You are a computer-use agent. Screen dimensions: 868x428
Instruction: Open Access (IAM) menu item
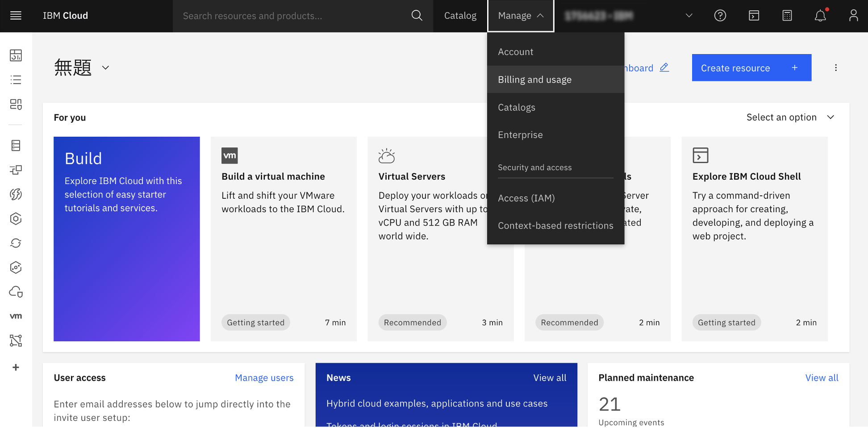pyautogui.click(x=555, y=198)
